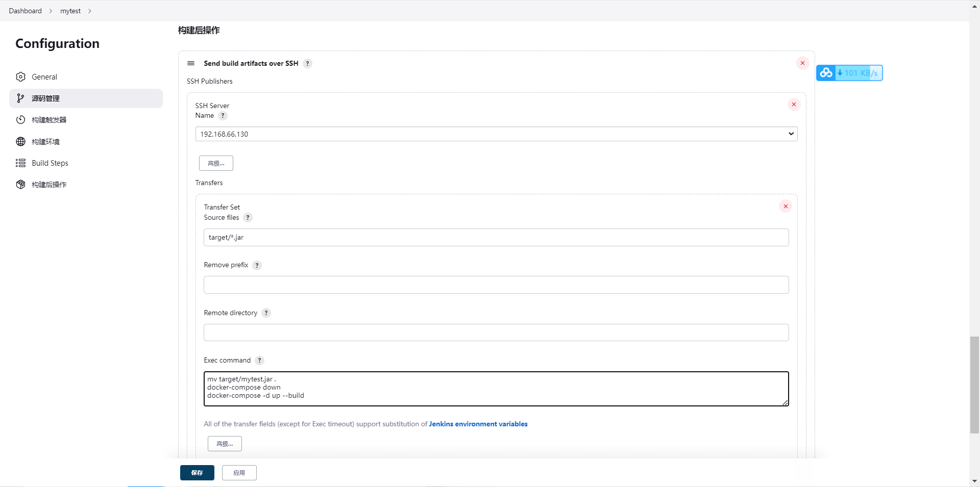
Task: Open help for Source files field
Action: tap(248, 218)
